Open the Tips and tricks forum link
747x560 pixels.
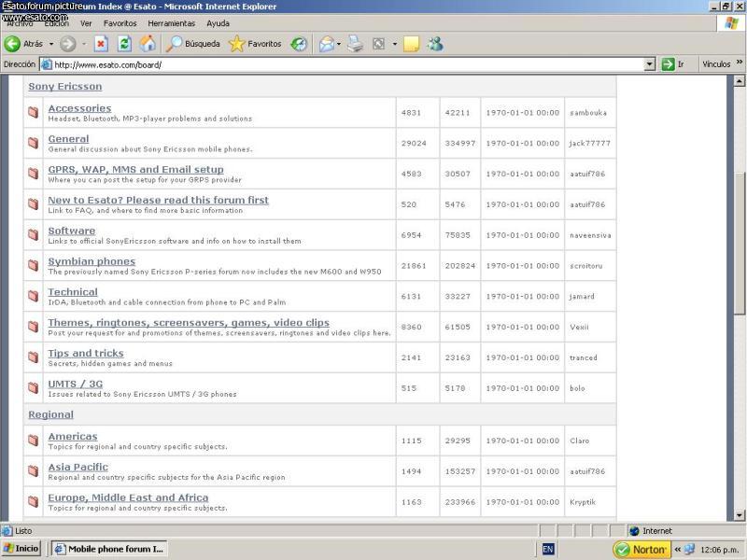pyautogui.click(x=86, y=353)
